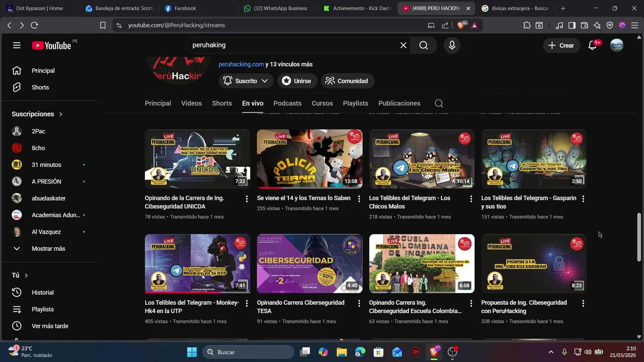The image size is (644, 362).
Task: Switch to Videos channel tab
Action: point(191,103)
